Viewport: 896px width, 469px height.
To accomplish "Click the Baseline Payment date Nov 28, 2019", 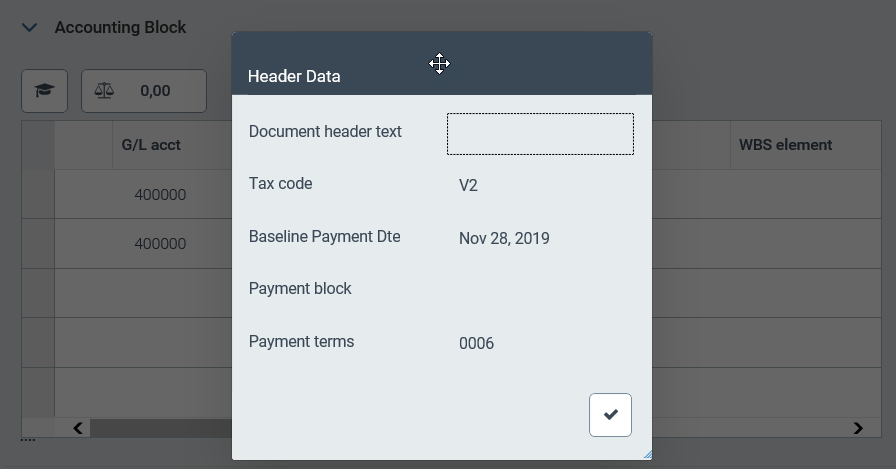I will 504,238.
